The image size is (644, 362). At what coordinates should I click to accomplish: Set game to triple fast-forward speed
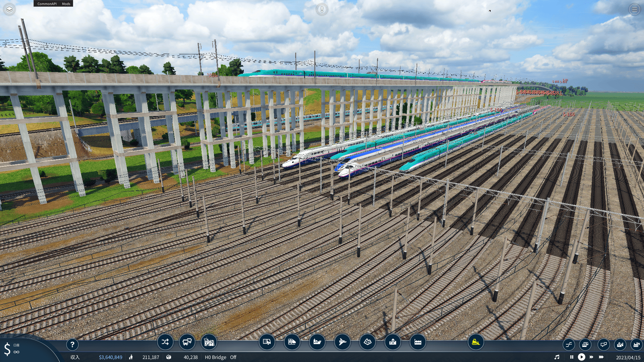601,357
